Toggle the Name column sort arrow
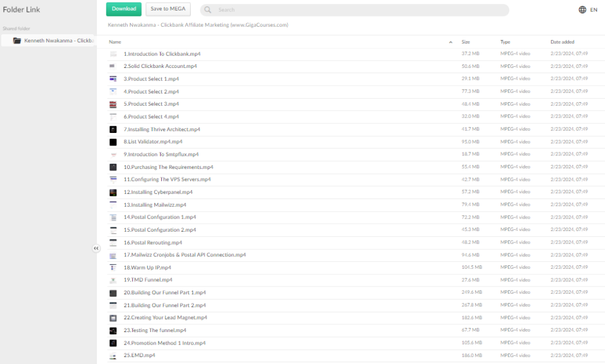Screen dimensions: 605x364 [x=450, y=41]
